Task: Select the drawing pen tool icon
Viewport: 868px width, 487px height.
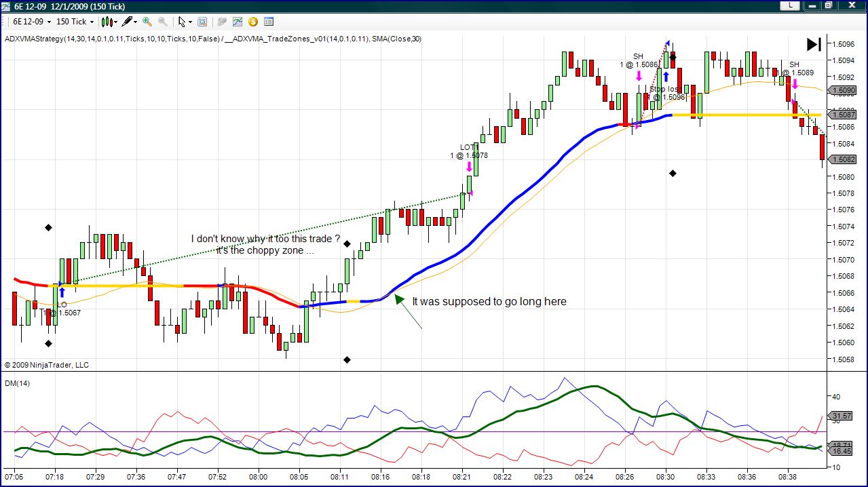Action: [x=127, y=22]
